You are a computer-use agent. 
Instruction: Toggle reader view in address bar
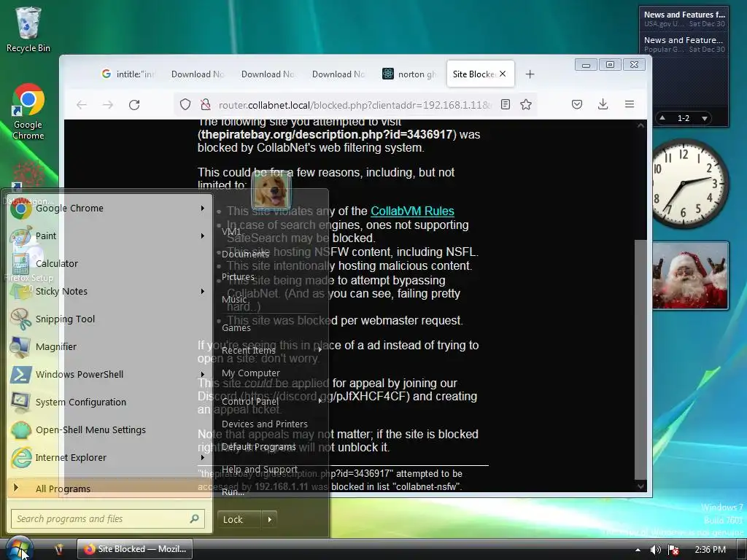[506, 104]
